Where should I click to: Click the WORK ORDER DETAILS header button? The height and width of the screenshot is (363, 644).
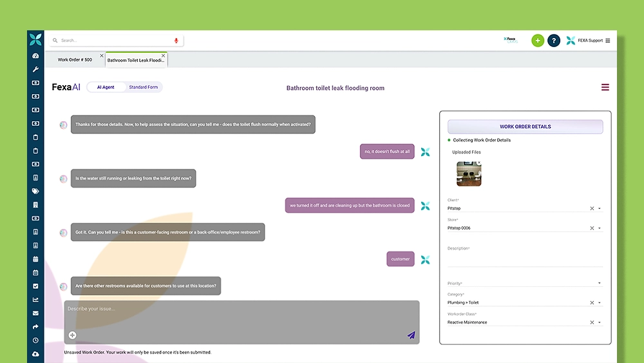point(526,126)
